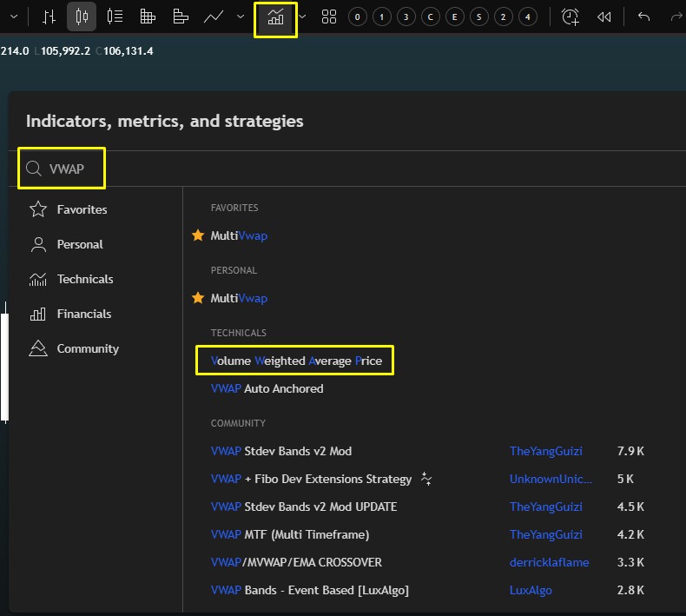Add VWAP Stdev Bands v2 Mod

[x=280, y=451]
